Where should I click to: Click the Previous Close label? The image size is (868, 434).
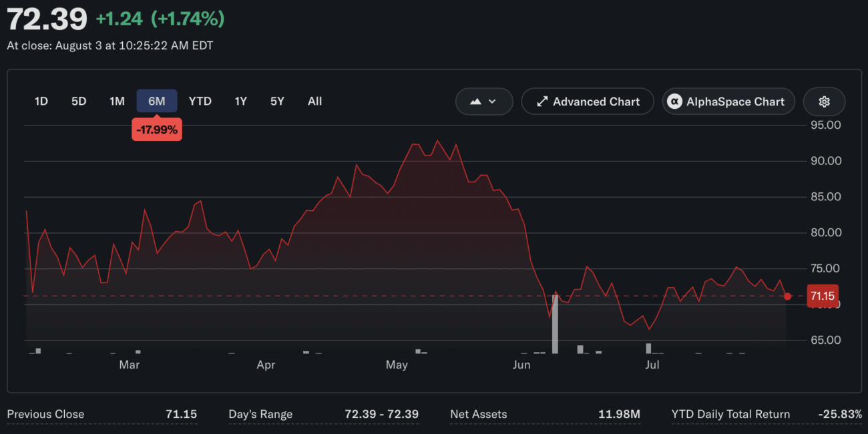[45, 414]
